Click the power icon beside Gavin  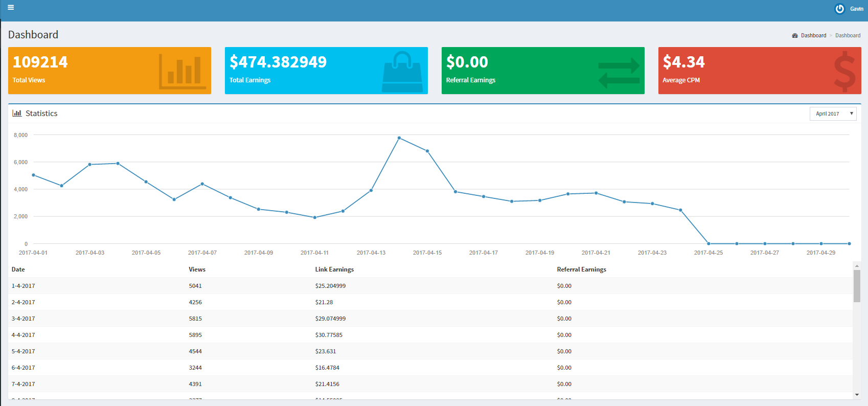[839, 9]
